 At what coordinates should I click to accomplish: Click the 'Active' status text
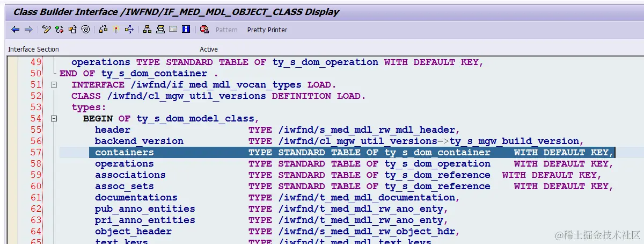209,49
